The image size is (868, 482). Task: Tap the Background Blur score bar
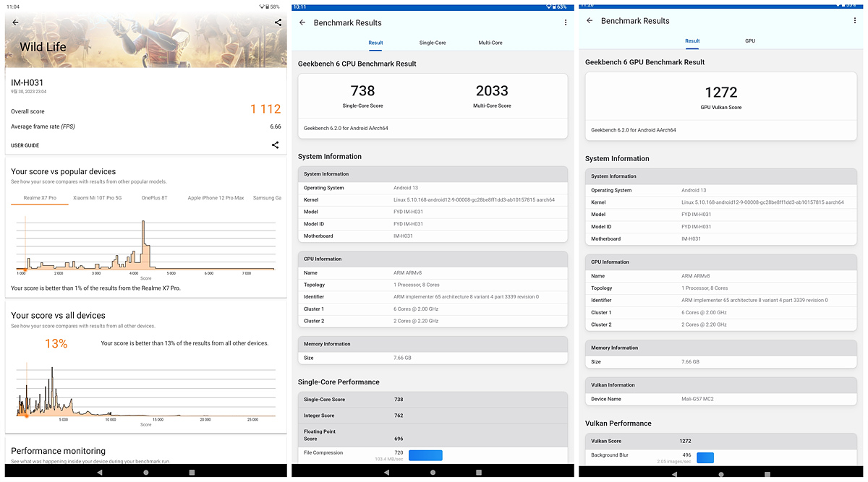tap(705, 457)
